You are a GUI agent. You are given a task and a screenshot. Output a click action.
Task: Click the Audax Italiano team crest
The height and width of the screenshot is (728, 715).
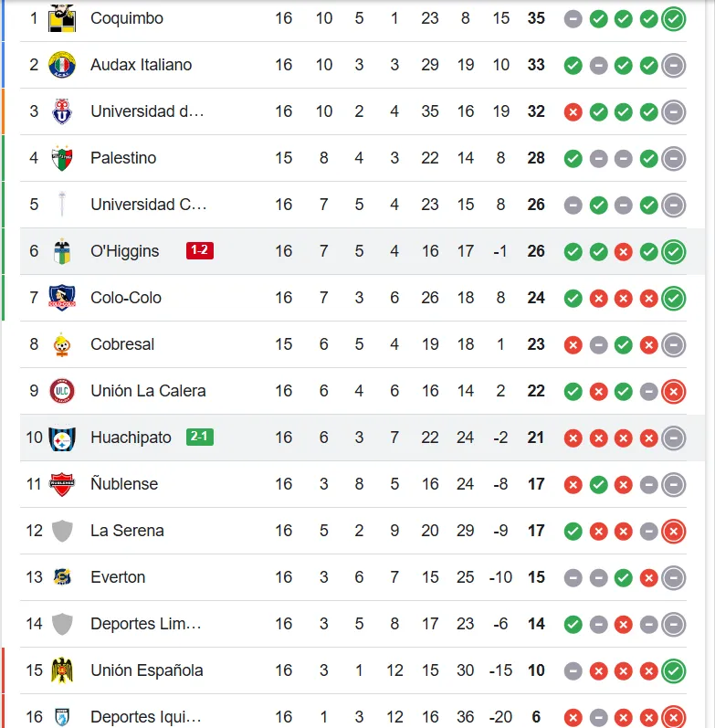[62, 65]
